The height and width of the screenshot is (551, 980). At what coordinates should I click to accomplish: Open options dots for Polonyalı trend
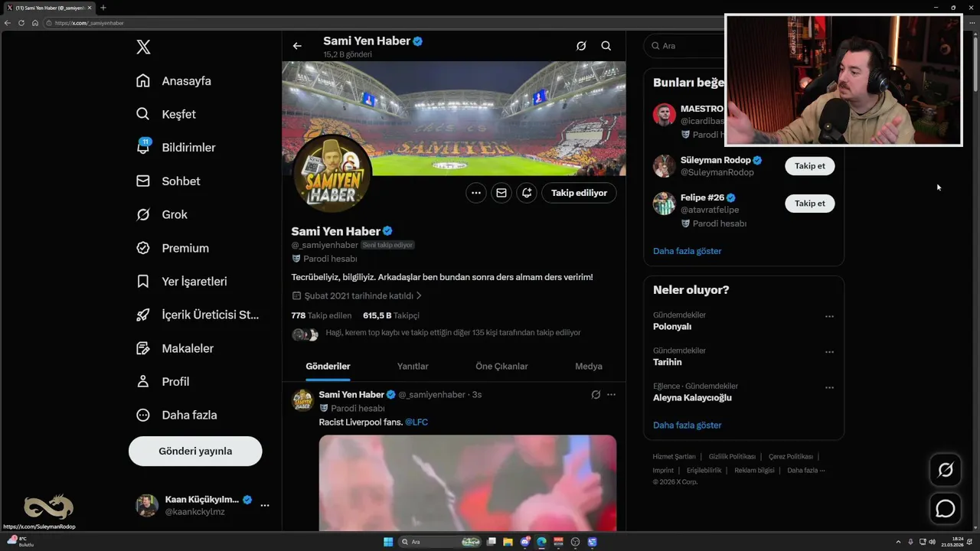click(829, 316)
